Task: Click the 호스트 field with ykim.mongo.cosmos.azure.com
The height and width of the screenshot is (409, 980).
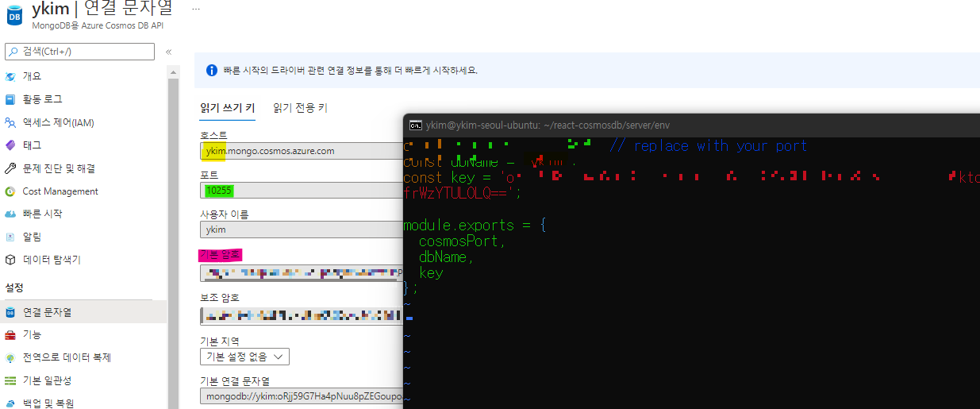Action: pyautogui.click(x=302, y=151)
